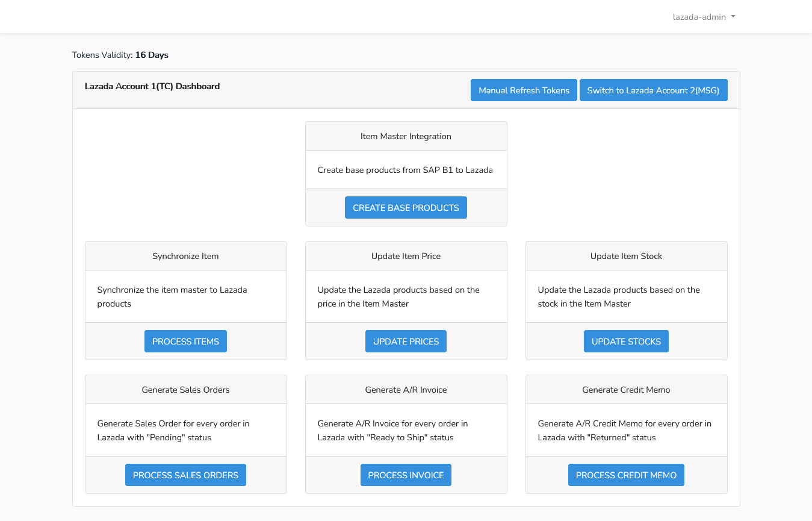Click the Item Master Integration card header
The height and width of the screenshot is (521, 812).
(x=406, y=136)
